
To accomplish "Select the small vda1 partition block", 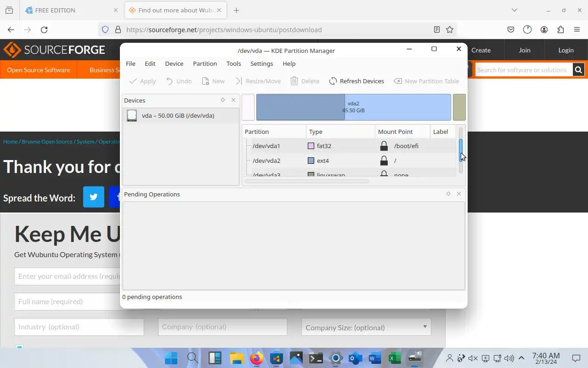I will pyautogui.click(x=248, y=107).
